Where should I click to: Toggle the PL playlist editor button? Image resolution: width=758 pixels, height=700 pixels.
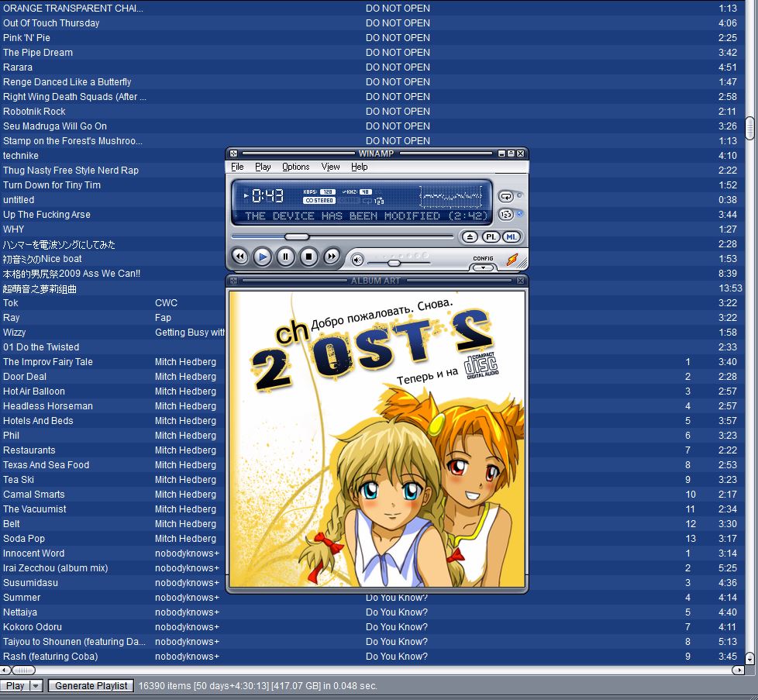[x=491, y=237]
